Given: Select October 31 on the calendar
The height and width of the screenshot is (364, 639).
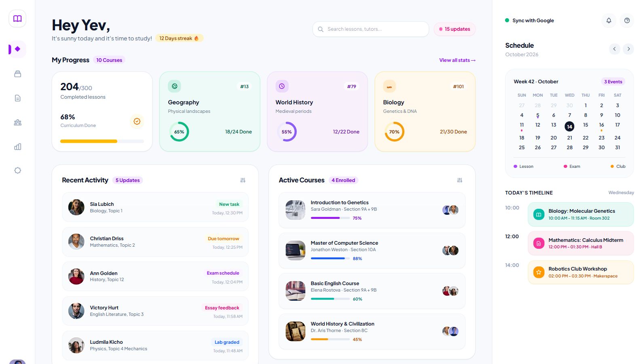Looking at the screenshot, I should coord(618,148).
